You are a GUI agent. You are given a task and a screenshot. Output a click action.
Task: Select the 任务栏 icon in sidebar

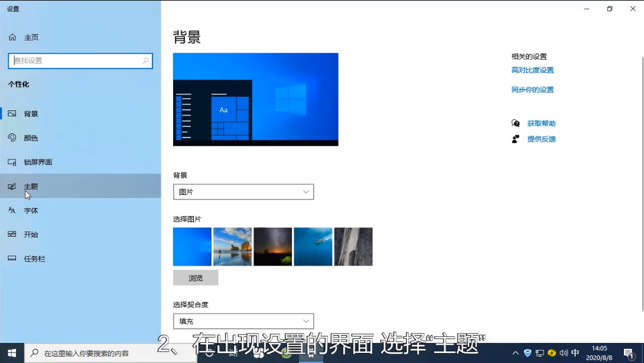[12, 259]
